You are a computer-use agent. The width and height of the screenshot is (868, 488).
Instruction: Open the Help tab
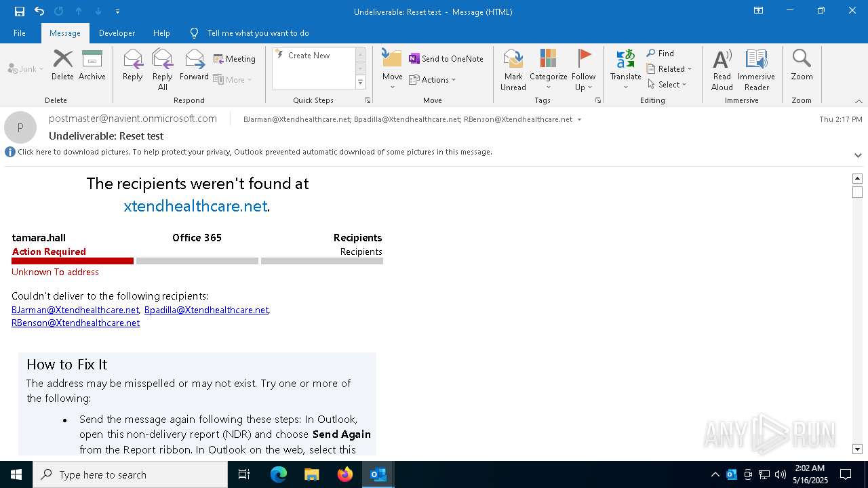[x=161, y=33]
